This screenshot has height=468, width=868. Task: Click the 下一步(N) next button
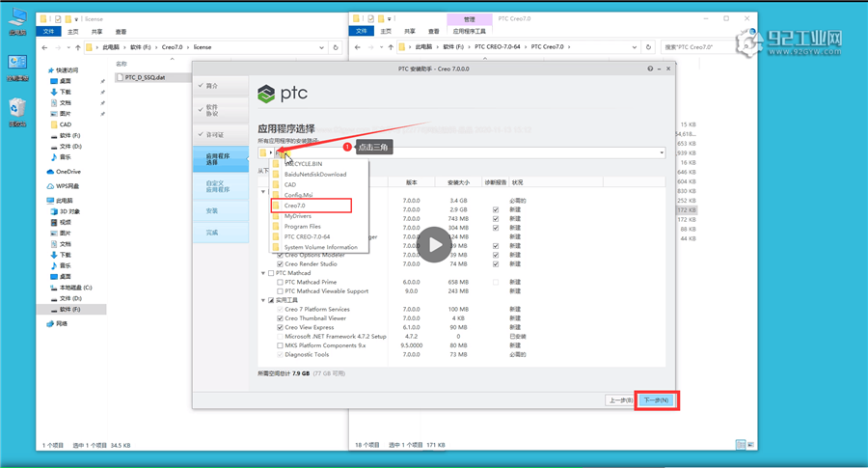coord(656,399)
